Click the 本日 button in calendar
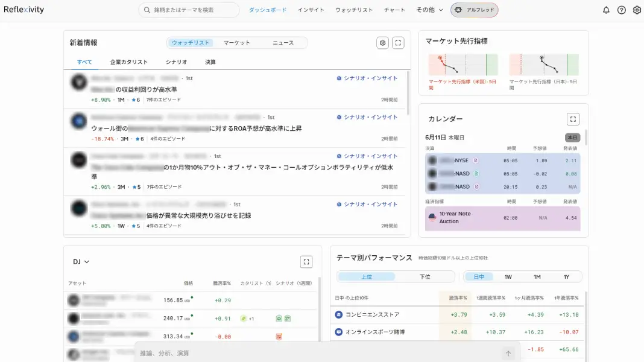This screenshot has height=362, width=644. tap(572, 138)
